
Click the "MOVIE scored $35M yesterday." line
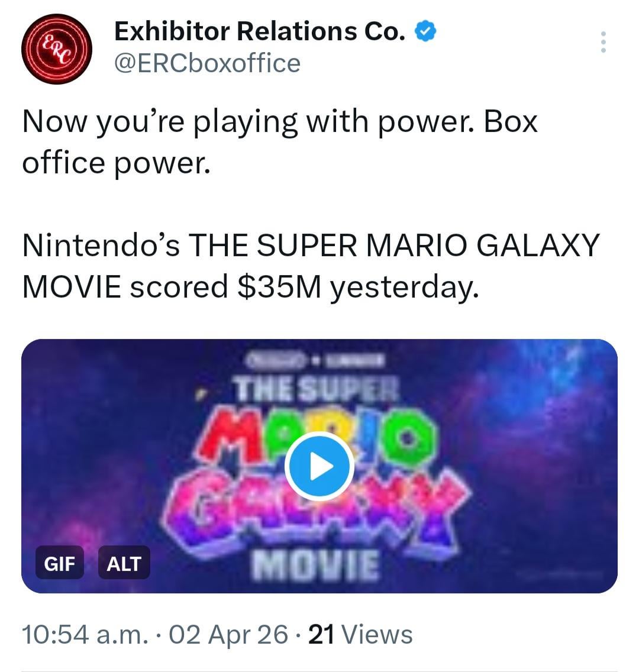coord(249,287)
